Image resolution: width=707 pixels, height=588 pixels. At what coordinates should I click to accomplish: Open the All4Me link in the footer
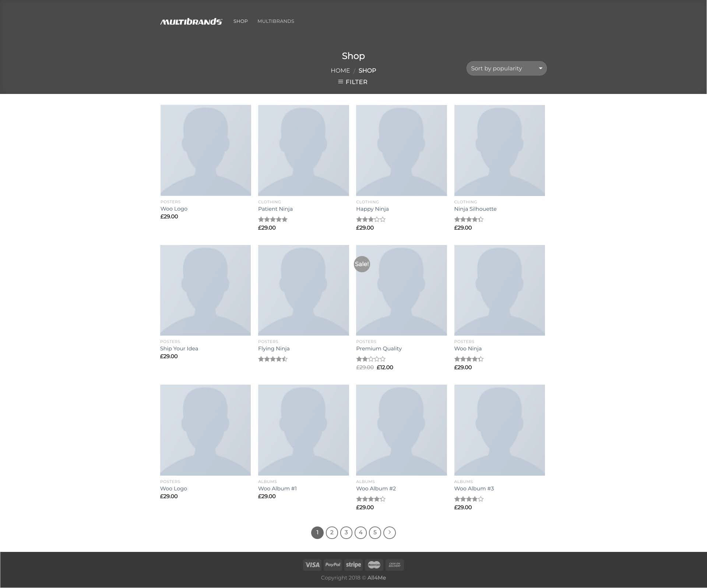[x=377, y=578]
